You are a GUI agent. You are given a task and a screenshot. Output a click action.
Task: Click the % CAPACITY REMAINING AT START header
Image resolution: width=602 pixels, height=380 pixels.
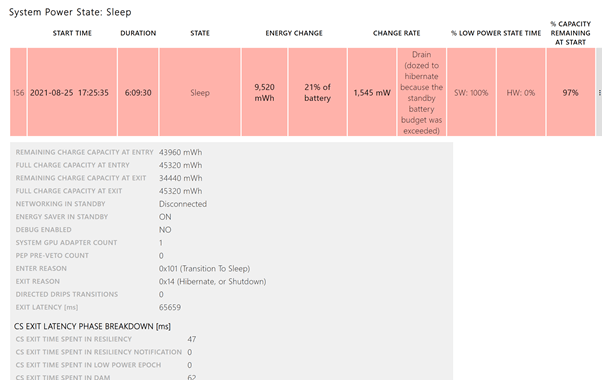pyautogui.click(x=571, y=33)
